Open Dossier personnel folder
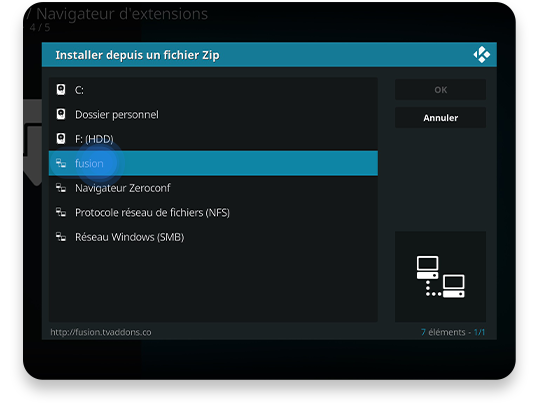This screenshot has width=542, height=404. (213, 114)
